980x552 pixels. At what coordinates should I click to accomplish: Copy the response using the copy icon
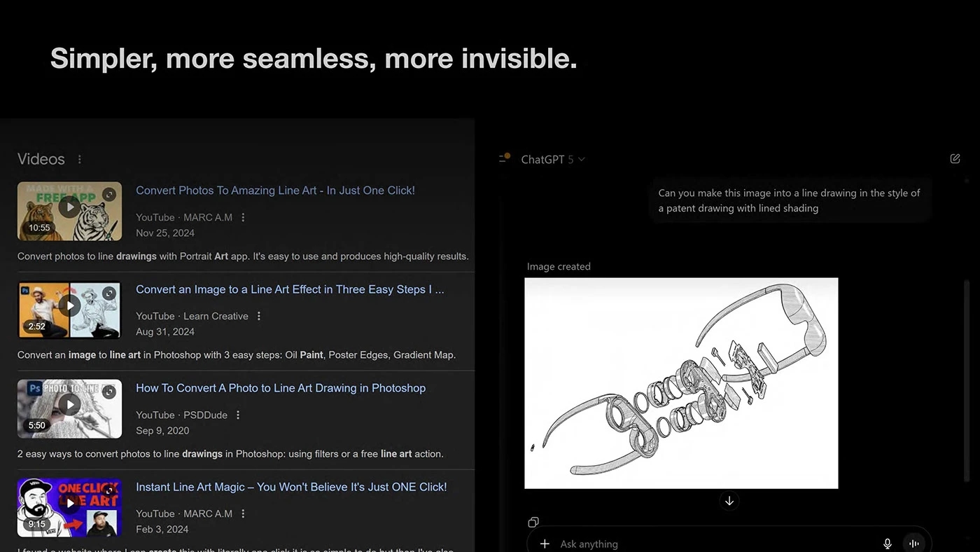(x=533, y=523)
